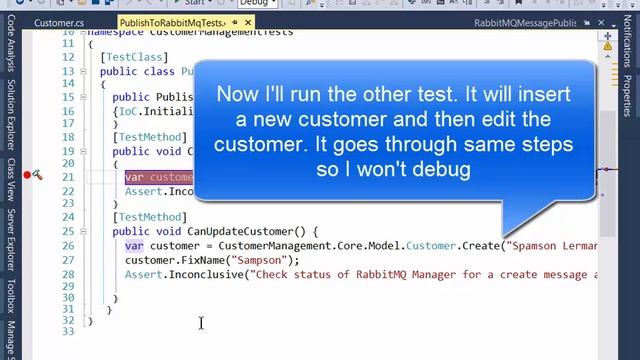Open the RabbitMQMessagePublis preview tab
Viewport: 640px width, 360px height.
coord(525,23)
